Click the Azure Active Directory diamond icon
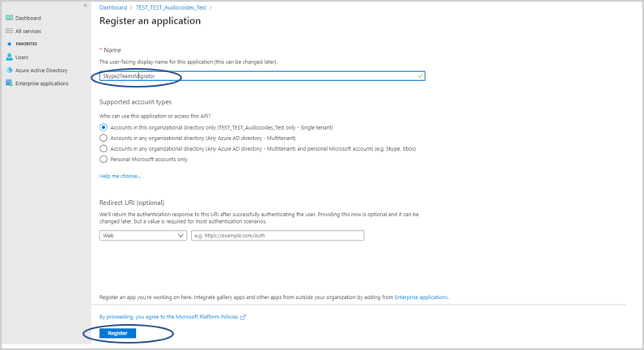This screenshot has height=350, width=644. 9,70
